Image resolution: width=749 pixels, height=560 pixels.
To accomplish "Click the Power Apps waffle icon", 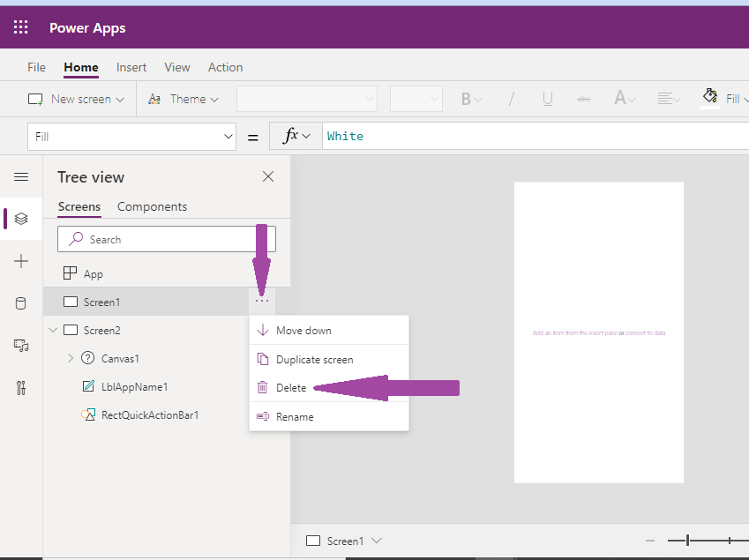I will pos(20,26).
